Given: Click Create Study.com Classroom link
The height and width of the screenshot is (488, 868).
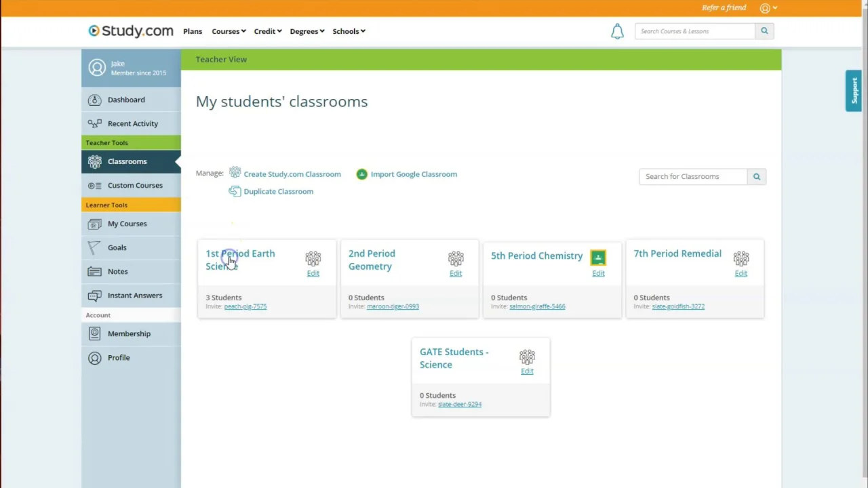Looking at the screenshot, I should point(292,174).
